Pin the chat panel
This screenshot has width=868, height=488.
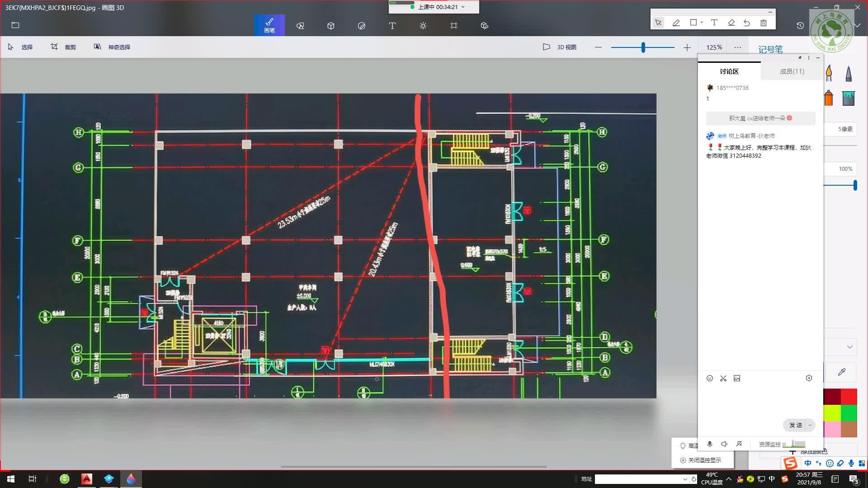800,58
